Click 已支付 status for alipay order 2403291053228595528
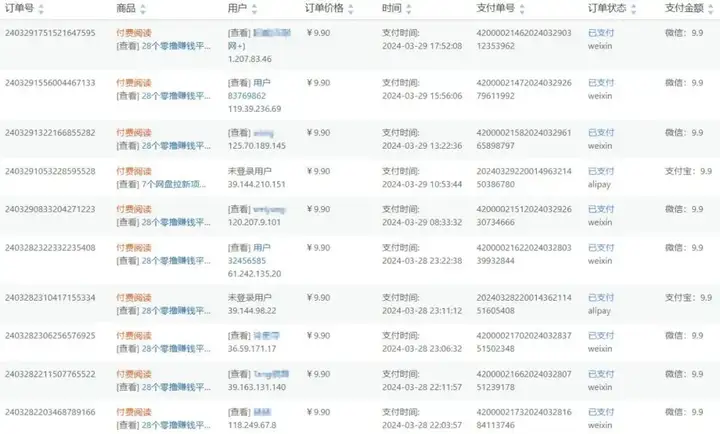 (601, 171)
